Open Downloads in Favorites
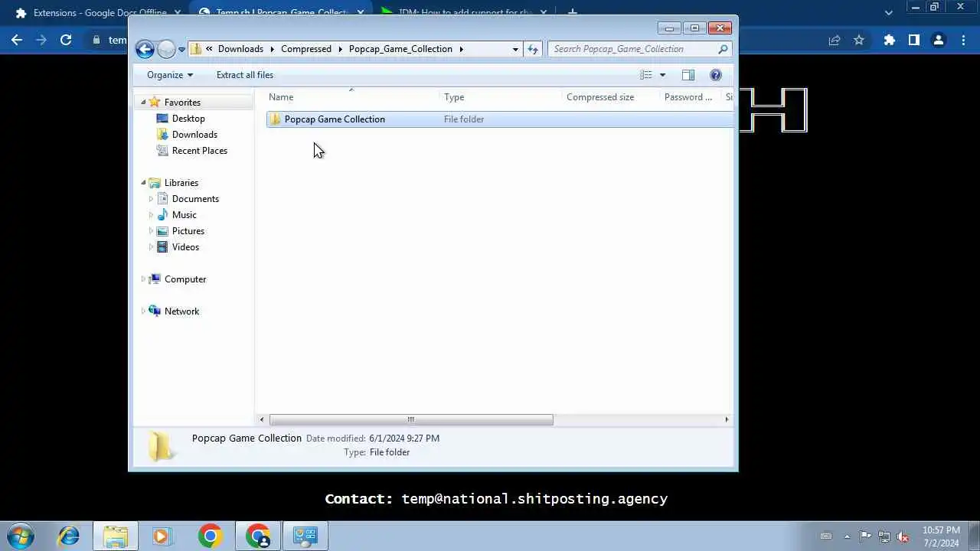This screenshot has height=551, width=980. point(194,135)
